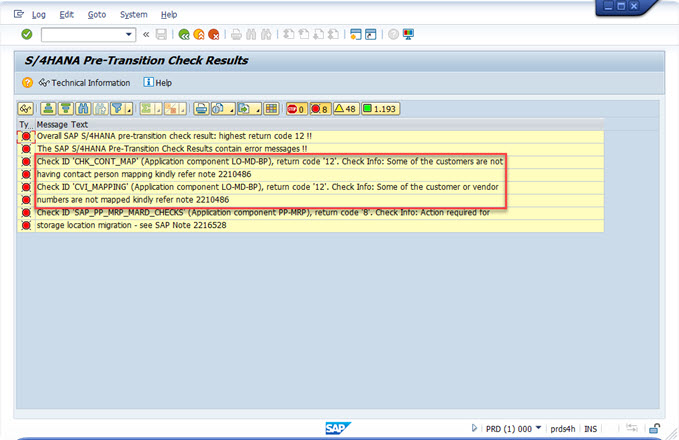Screen dimensions: 679x440
Task: Open the Help menu in menu bar
Action: coord(169,15)
